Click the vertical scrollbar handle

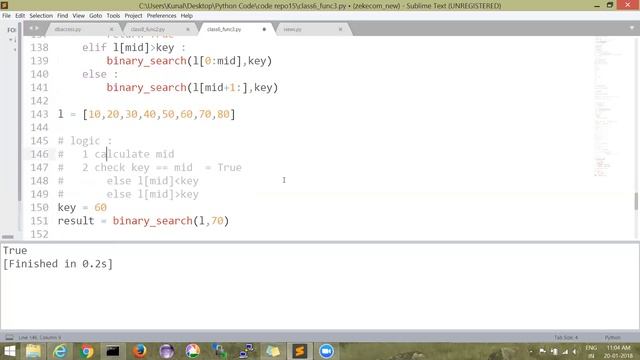click(636, 201)
